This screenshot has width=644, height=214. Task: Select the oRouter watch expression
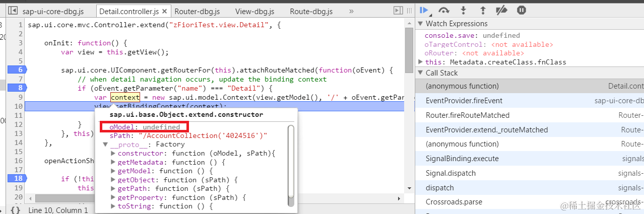[475, 53]
